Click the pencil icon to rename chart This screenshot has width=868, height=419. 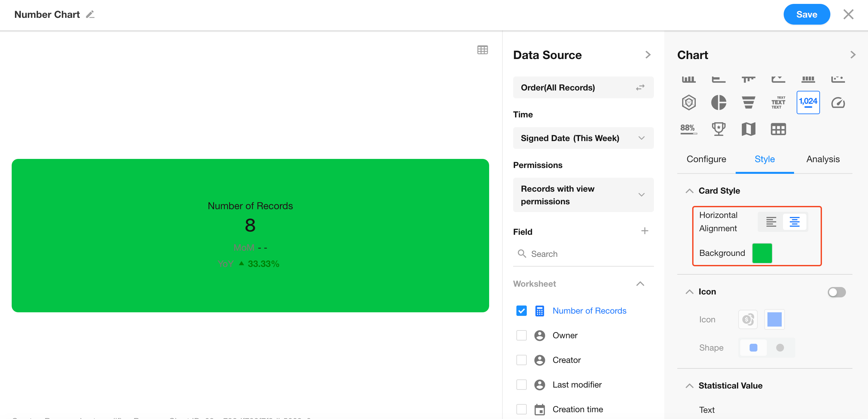(90, 15)
